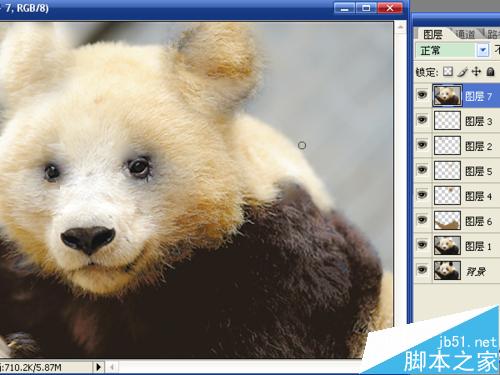500x375 pixels.
Task: Toggle visibility of 图层 4
Action: pos(422,195)
